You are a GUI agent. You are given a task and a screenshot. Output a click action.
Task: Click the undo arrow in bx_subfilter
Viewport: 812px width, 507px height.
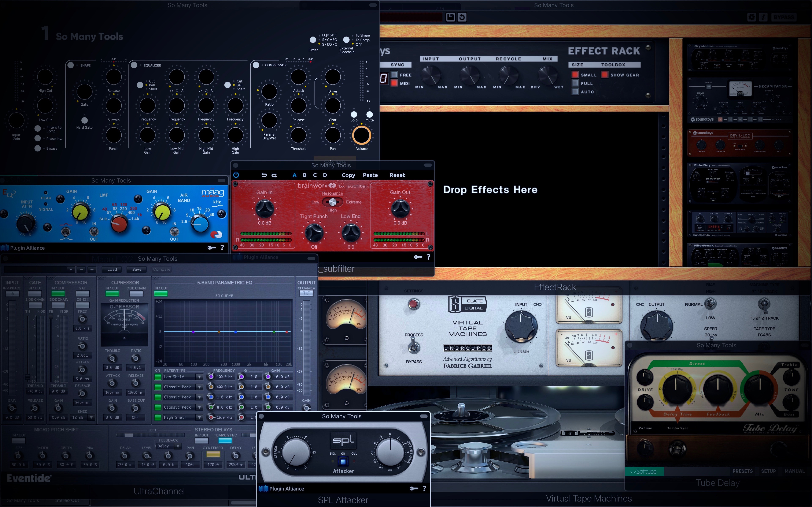[x=264, y=175]
